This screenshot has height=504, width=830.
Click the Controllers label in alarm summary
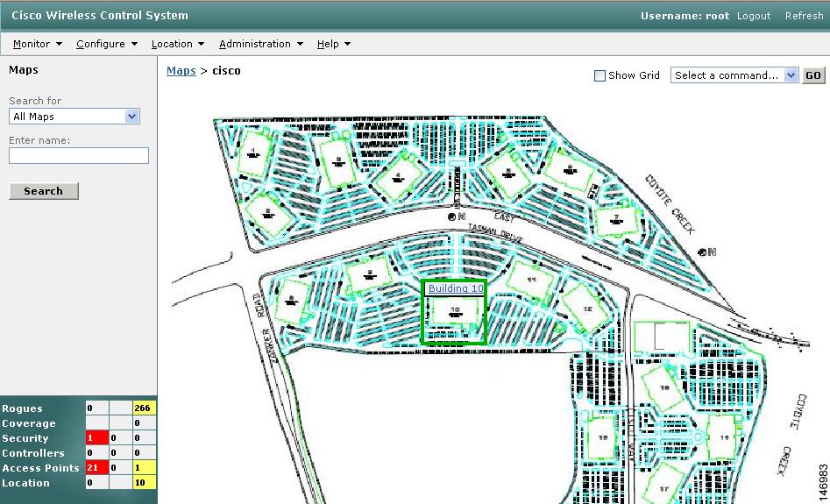pos(33,452)
